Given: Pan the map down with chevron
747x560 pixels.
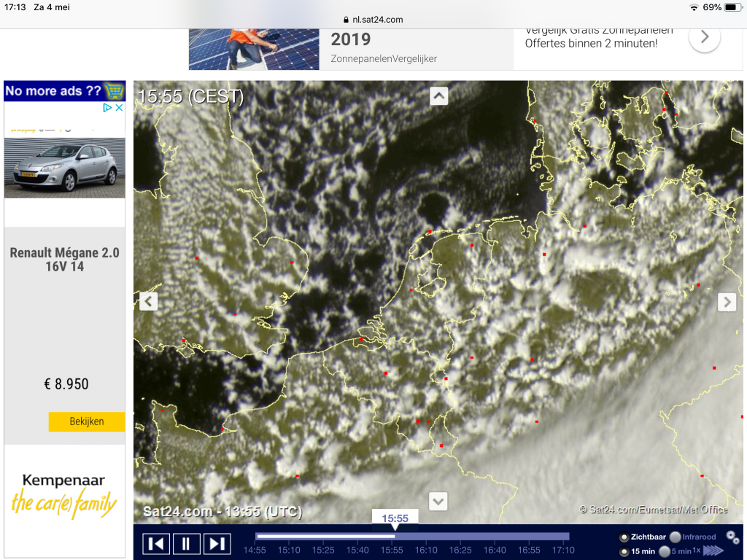Looking at the screenshot, I should coord(438,501).
